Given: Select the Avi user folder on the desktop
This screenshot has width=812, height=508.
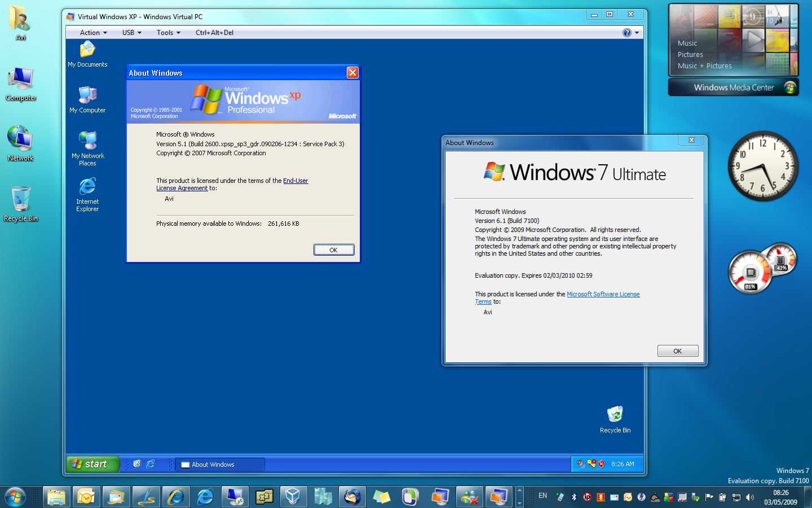Looking at the screenshot, I should pyautogui.click(x=21, y=23).
